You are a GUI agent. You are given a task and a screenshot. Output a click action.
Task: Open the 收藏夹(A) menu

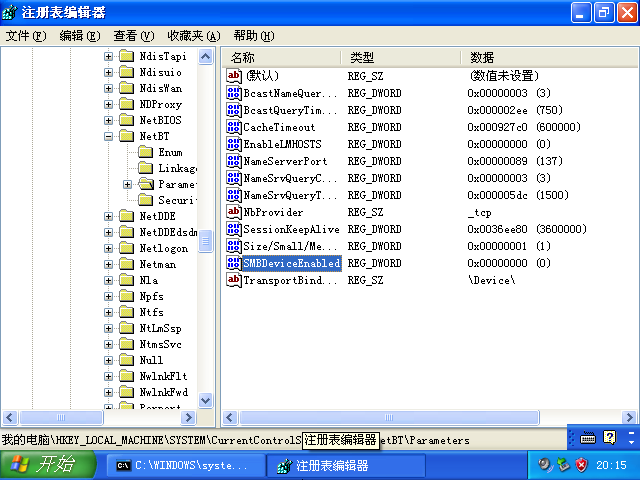click(194, 36)
